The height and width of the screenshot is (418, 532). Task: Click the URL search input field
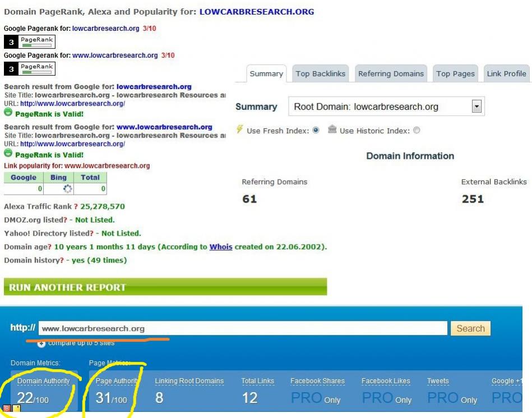click(243, 328)
